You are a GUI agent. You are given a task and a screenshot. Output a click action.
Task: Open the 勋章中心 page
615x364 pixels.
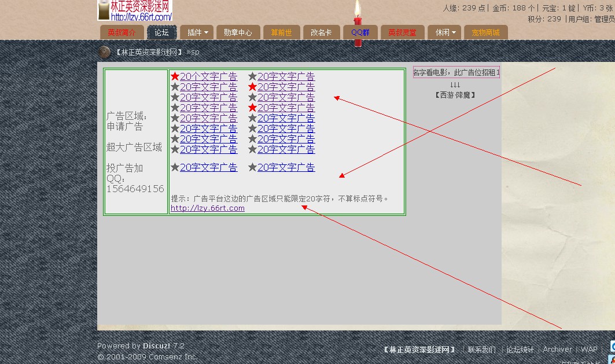tap(238, 32)
